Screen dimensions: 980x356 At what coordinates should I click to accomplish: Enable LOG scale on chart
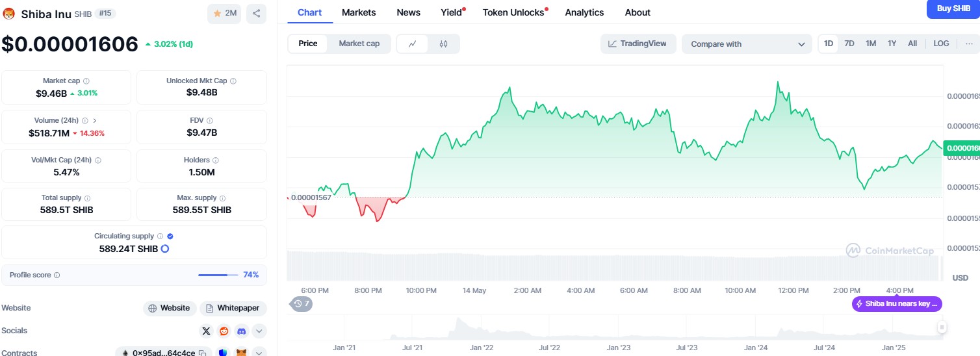point(941,44)
